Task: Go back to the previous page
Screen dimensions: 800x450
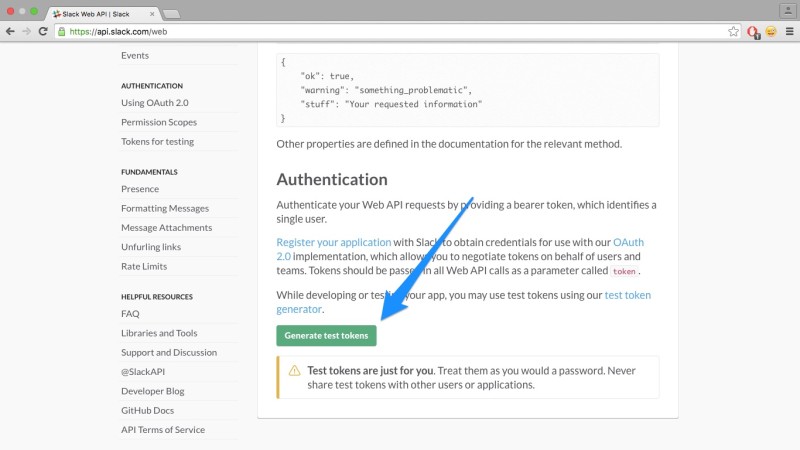Action: pyautogui.click(x=10, y=32)
